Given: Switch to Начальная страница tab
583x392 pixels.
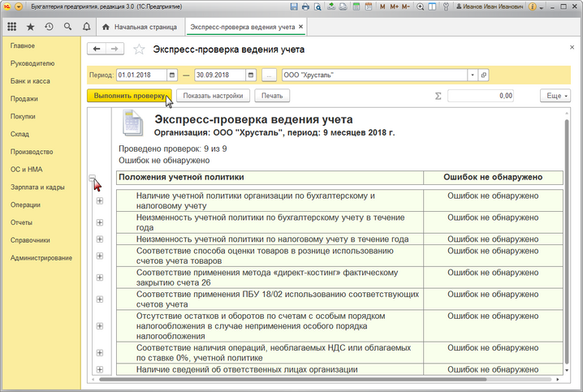Looking at the screenshot, I should (140, 27).
